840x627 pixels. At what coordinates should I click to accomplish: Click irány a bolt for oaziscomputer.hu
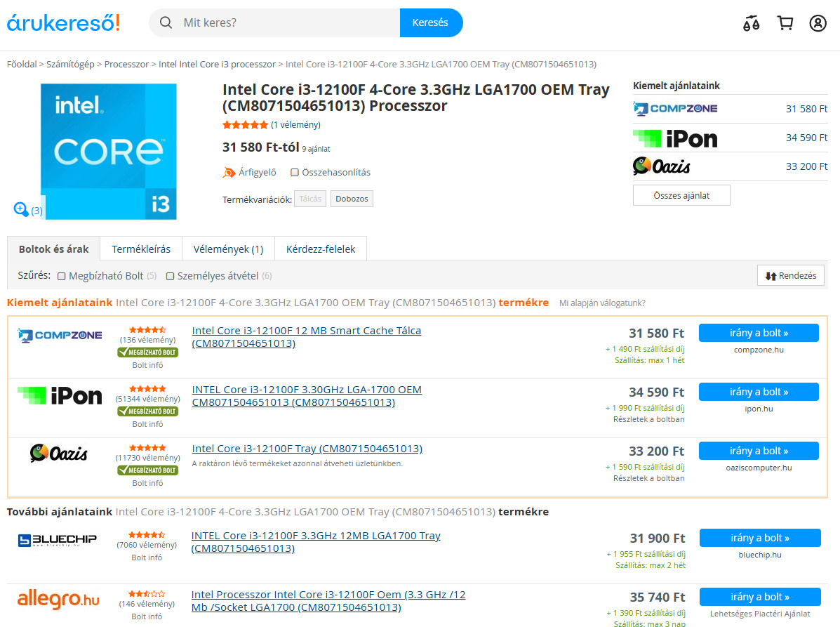[759, 451]
